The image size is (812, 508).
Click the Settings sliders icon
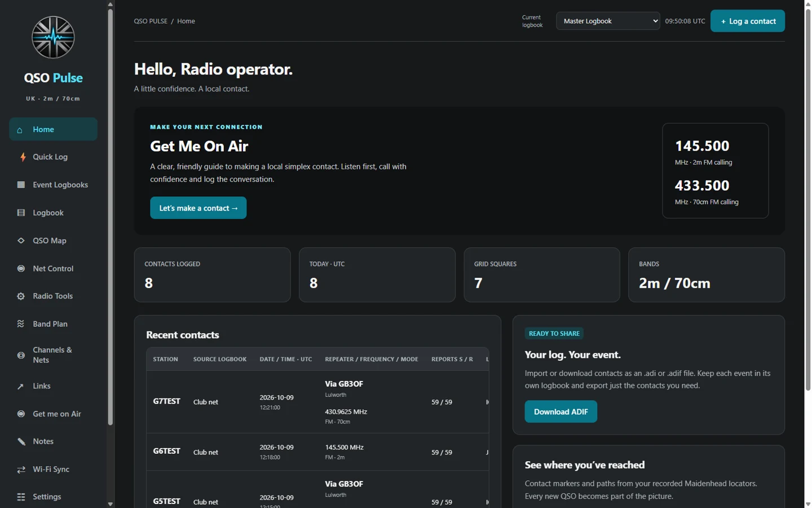(x=21, y=497)
